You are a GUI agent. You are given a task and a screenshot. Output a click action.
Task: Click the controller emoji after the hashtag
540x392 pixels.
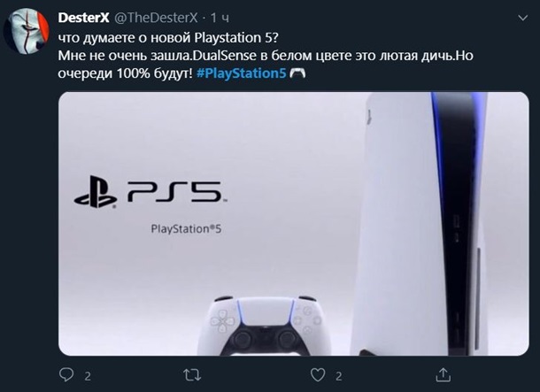pos(297,73)
